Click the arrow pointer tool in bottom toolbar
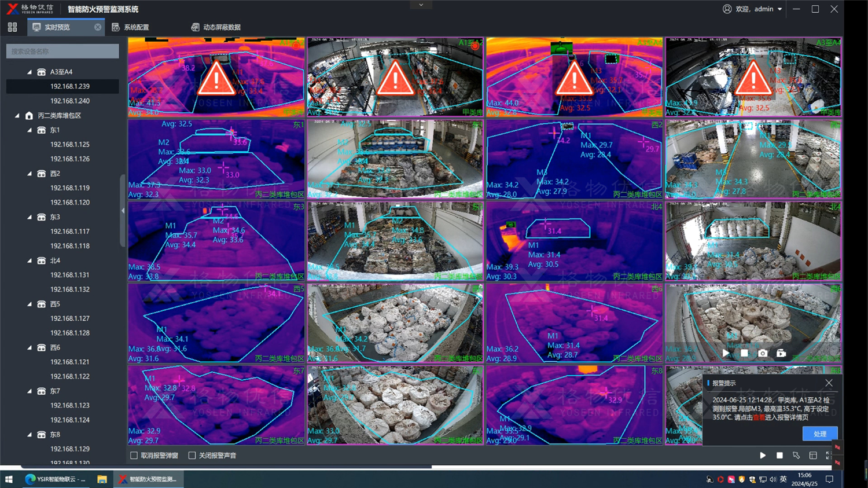868x488 pixels. tap(796, 456)
